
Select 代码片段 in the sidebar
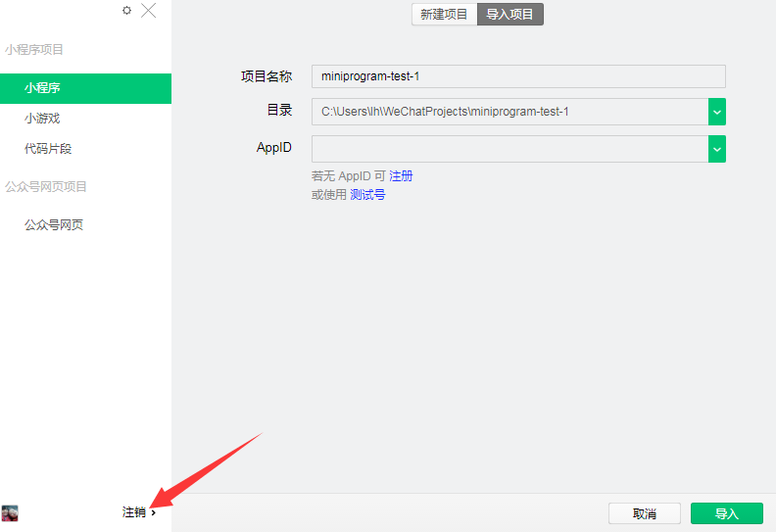pos(48,149)
